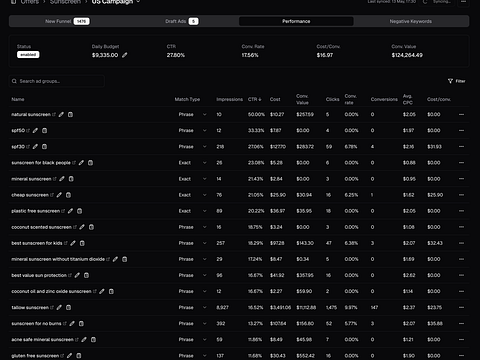The image size is (480, 360).
Task: Click the $124,264.49 conversion value
Action: (407, 55)
